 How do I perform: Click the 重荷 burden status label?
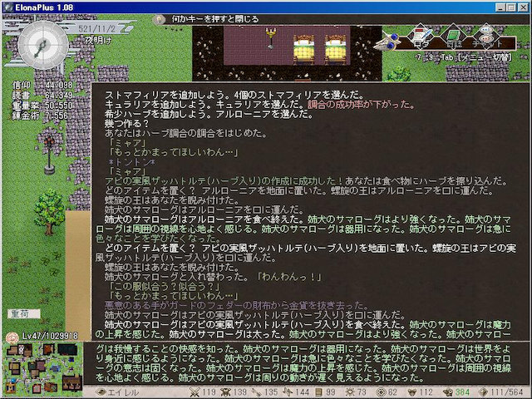[x=24, y=314]
